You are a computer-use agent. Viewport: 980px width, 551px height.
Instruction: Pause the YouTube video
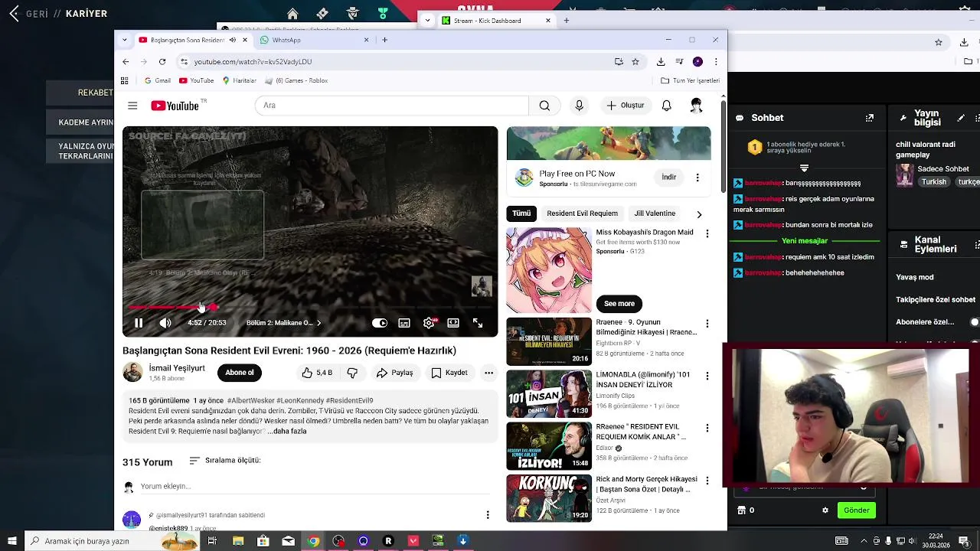pos(139,323)
